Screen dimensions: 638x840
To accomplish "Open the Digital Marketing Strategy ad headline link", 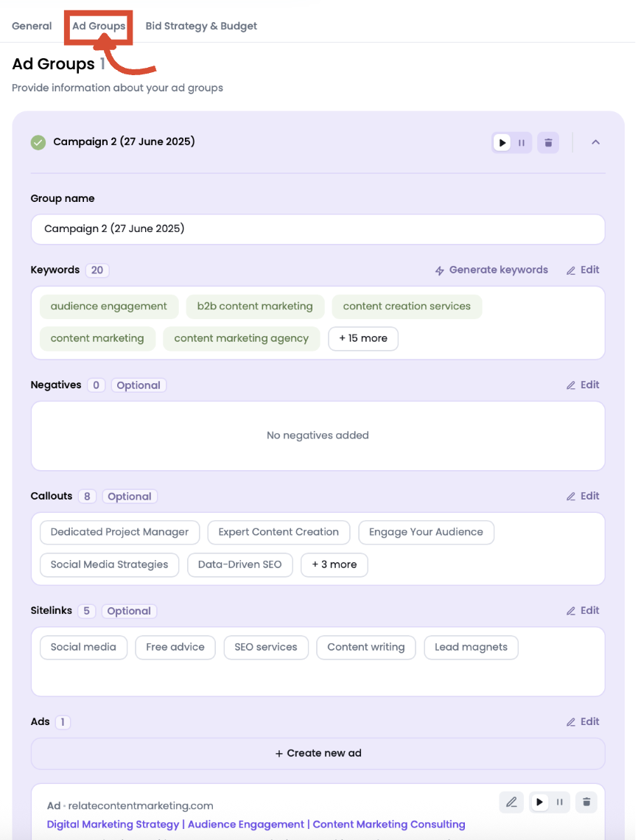I will pos(255,824).
